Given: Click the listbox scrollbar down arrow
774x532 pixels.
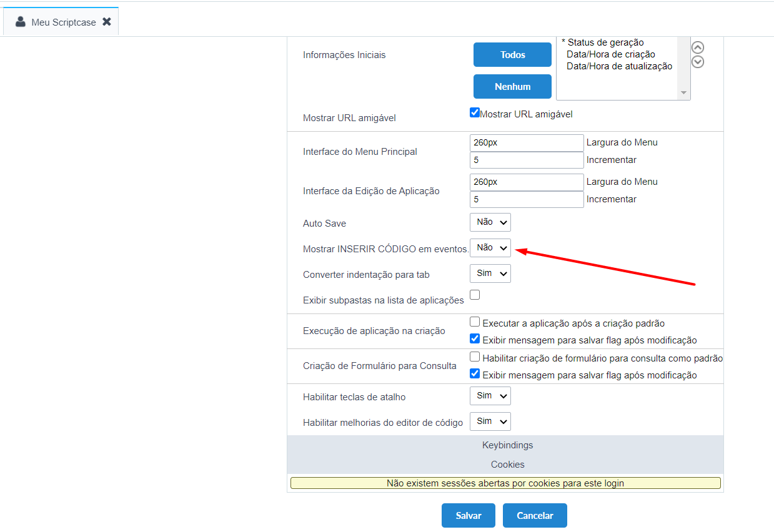Looking at the screenshot, I should click(685, 93).
